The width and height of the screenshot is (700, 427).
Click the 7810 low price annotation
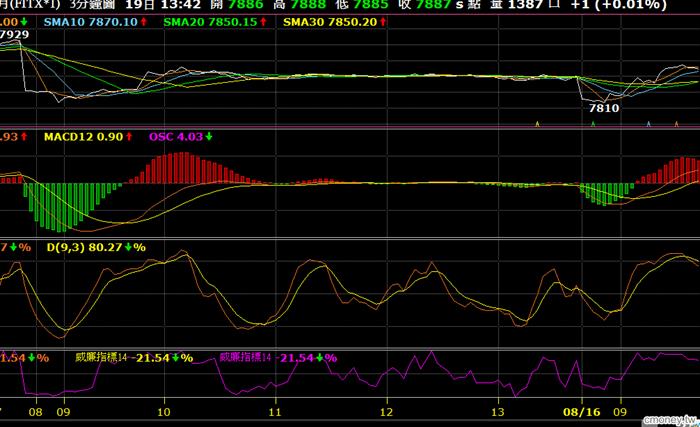(604, 108)
